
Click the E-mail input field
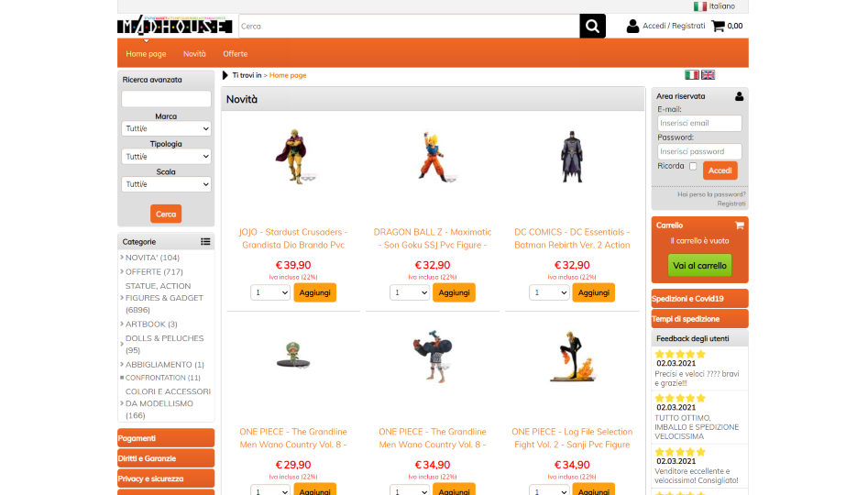pyautogui.click(x=699, y=123)
